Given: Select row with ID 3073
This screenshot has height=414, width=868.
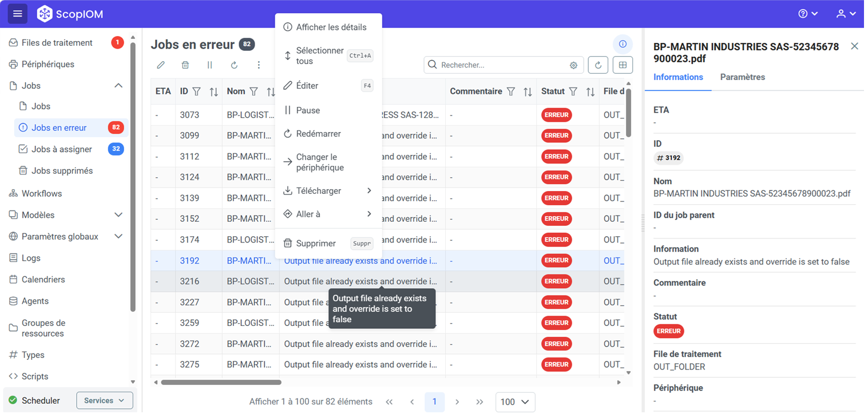Looking at the screenshot, I should tap(387, 115).
